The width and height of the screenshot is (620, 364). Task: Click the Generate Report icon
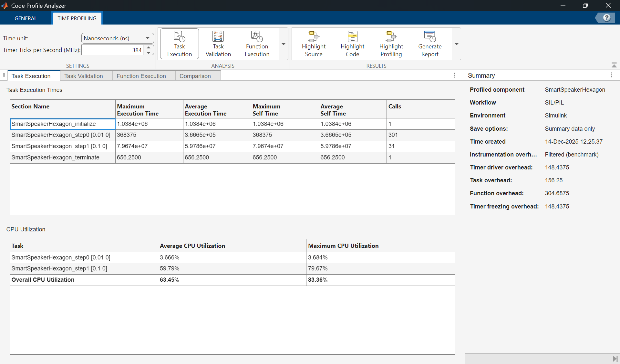(430, 44)
